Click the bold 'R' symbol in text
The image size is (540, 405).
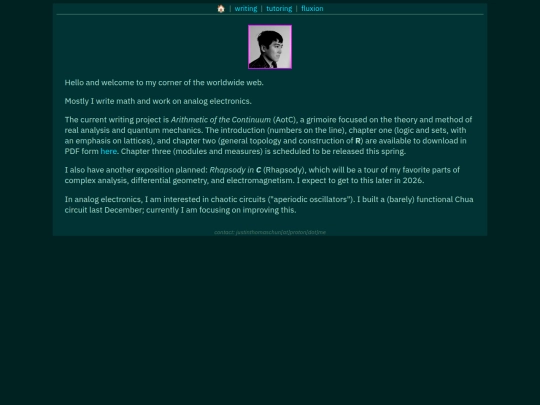pyautogui.click(x=358, y=141)
